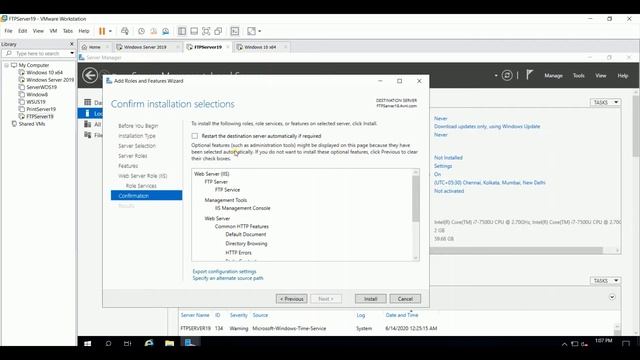Click the time zone Chennai Kolkata link
This screenshot has width=640, height=360.
click(489, 183)
